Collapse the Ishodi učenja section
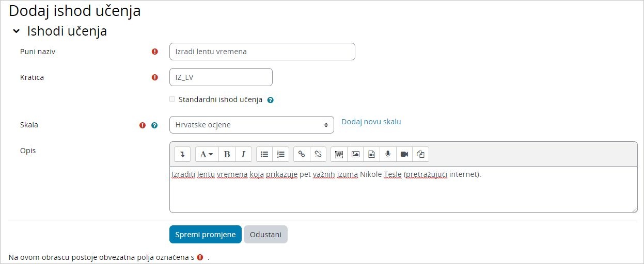 point(17,31)
